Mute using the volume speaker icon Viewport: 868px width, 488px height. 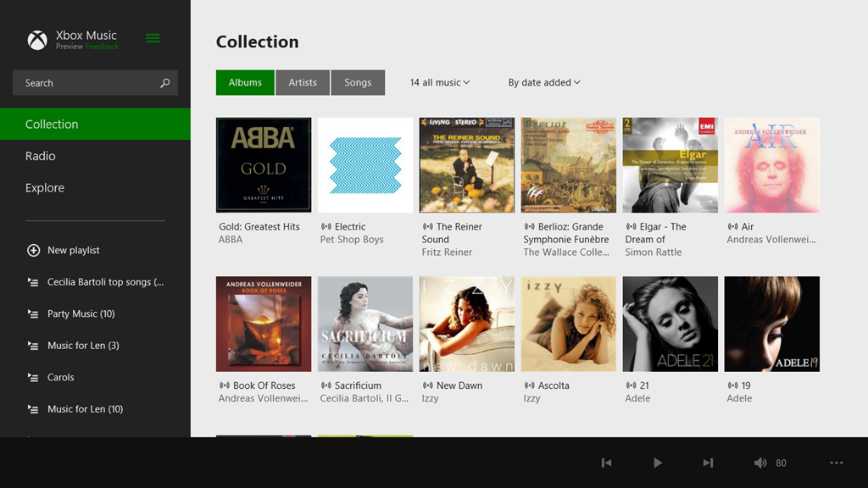(x=760, y=463)
